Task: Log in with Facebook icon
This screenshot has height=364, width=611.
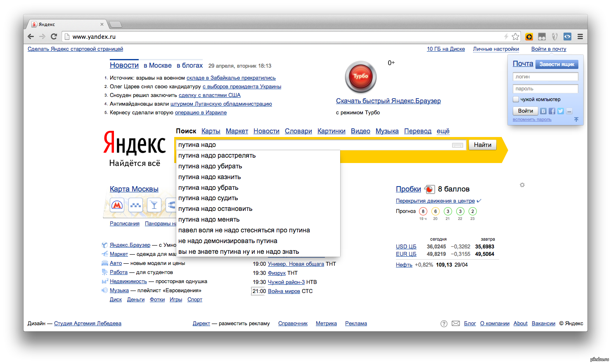Action: (x=552, y=111)
